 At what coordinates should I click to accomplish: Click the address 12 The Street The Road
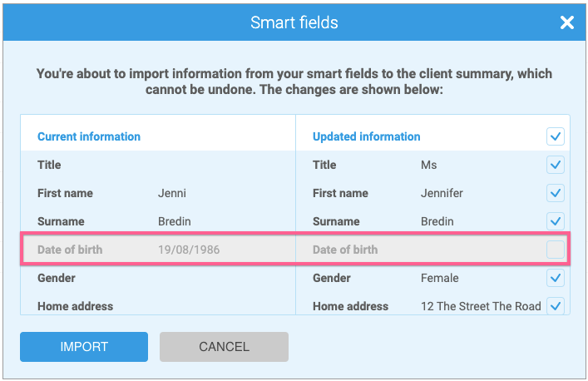(481, 306)
